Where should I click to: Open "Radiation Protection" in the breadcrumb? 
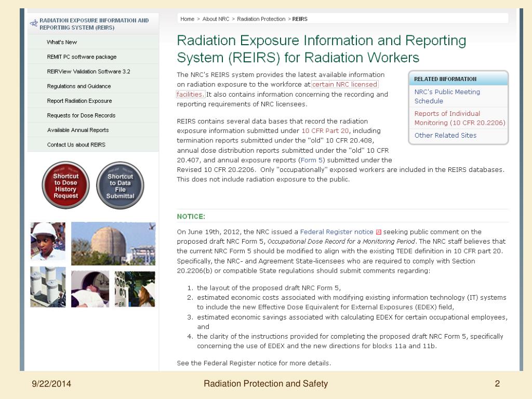point(262,19)
